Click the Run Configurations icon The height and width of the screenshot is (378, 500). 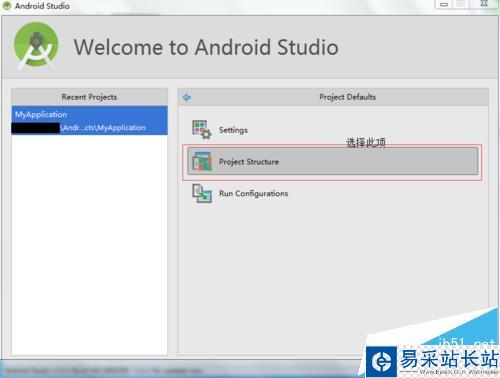point(202,193)
